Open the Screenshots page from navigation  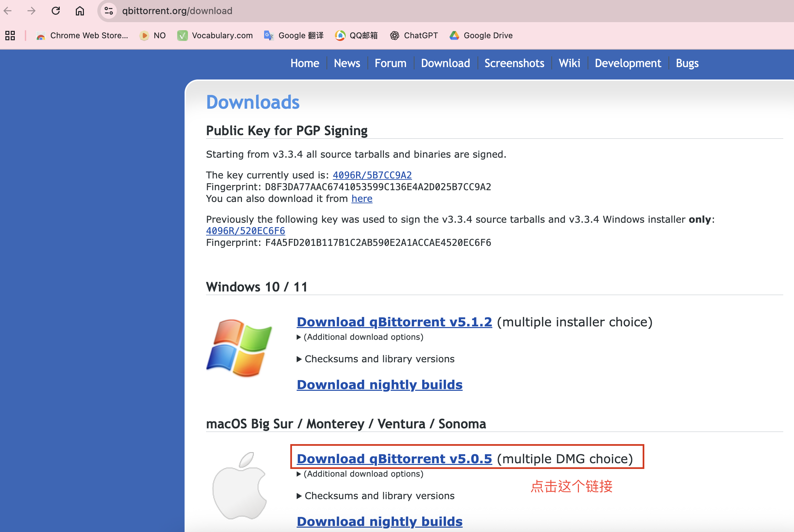[514, 63]
